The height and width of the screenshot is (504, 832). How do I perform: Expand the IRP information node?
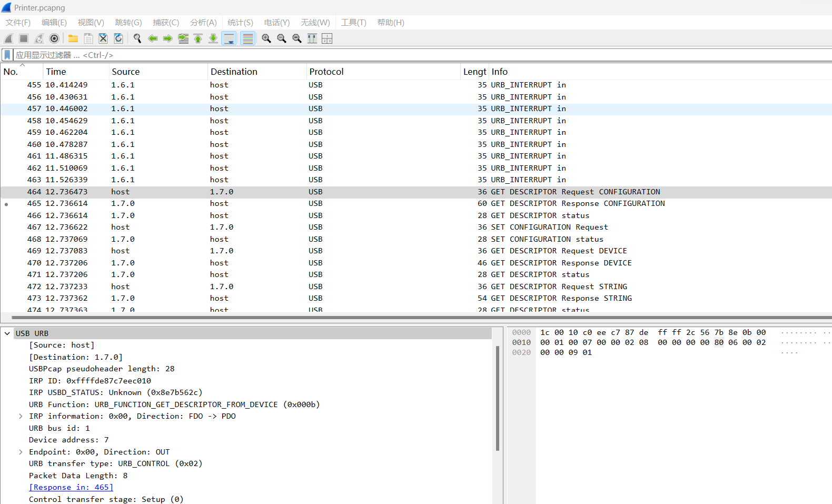21,416
